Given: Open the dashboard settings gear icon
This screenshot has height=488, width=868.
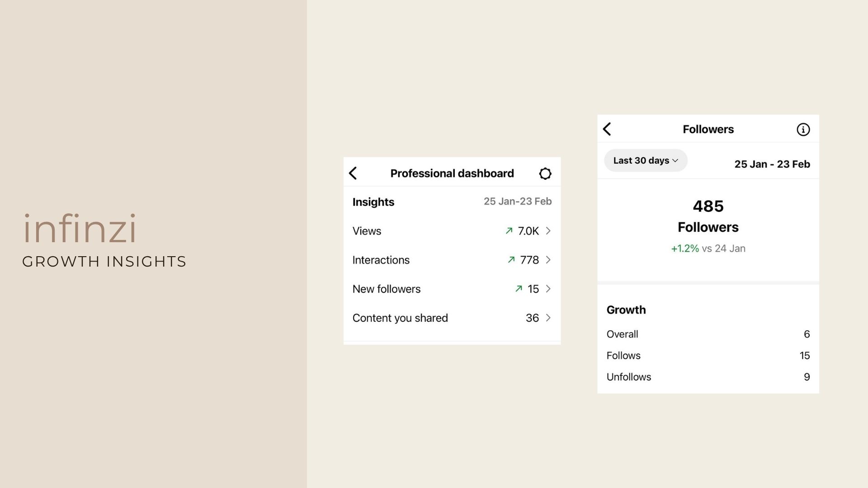Looking at the screenshot, I should 545,174.
